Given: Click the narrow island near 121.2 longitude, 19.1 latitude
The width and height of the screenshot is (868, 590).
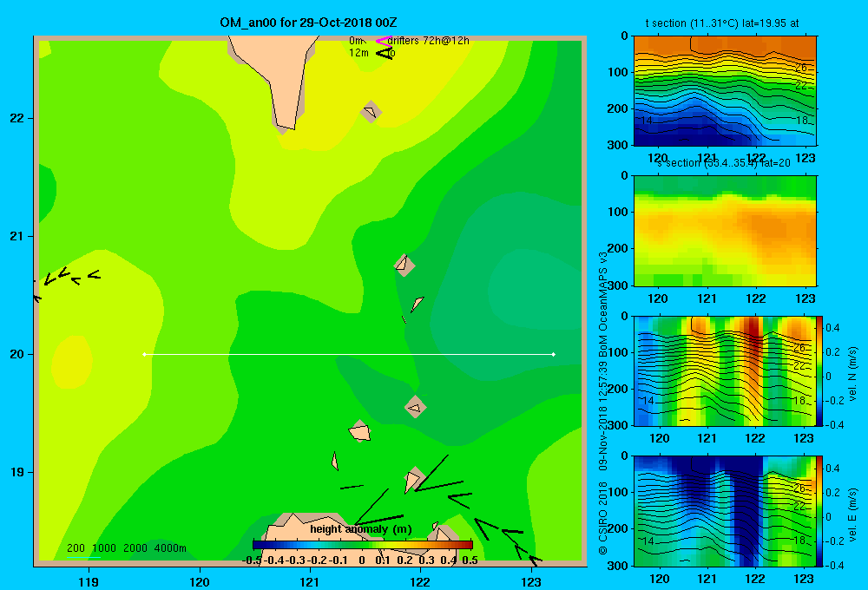Looking at the screenshot, I should 335,461.
